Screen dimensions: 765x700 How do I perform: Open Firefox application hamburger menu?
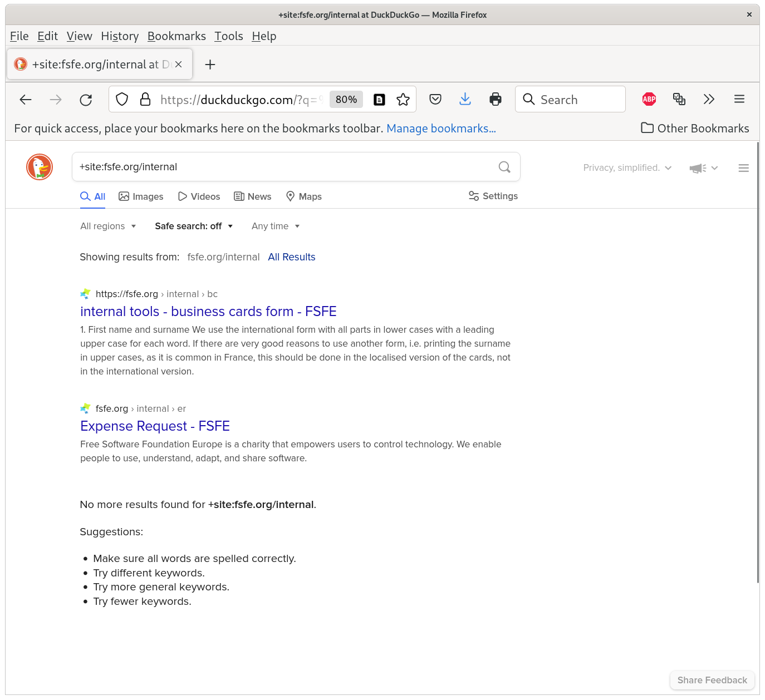pos(739,99)
